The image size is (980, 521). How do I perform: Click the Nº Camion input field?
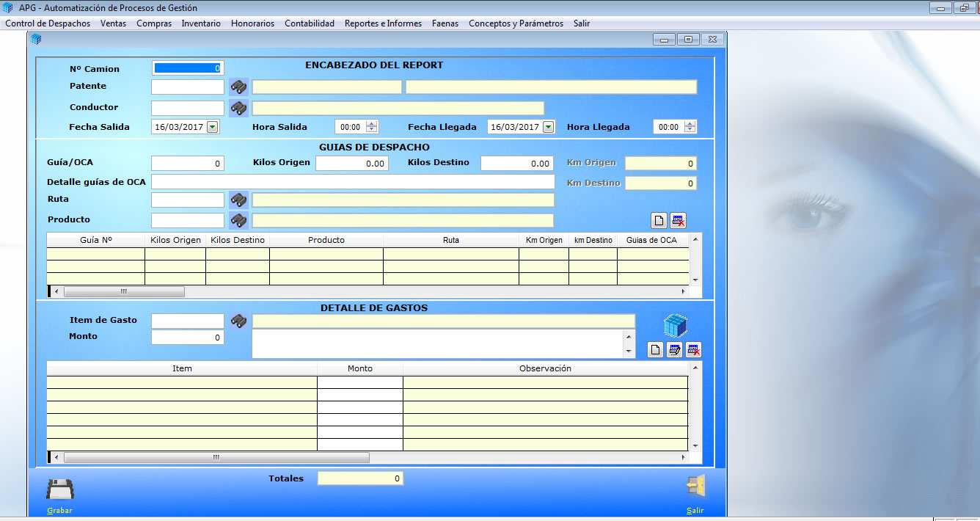pos(188,68)
